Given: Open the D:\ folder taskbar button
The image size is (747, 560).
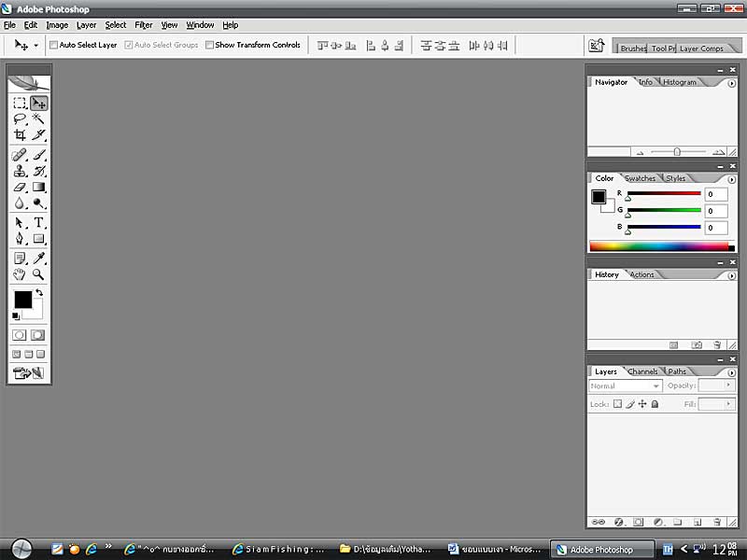Looking at the screenshot, I should tap(386, 549).
